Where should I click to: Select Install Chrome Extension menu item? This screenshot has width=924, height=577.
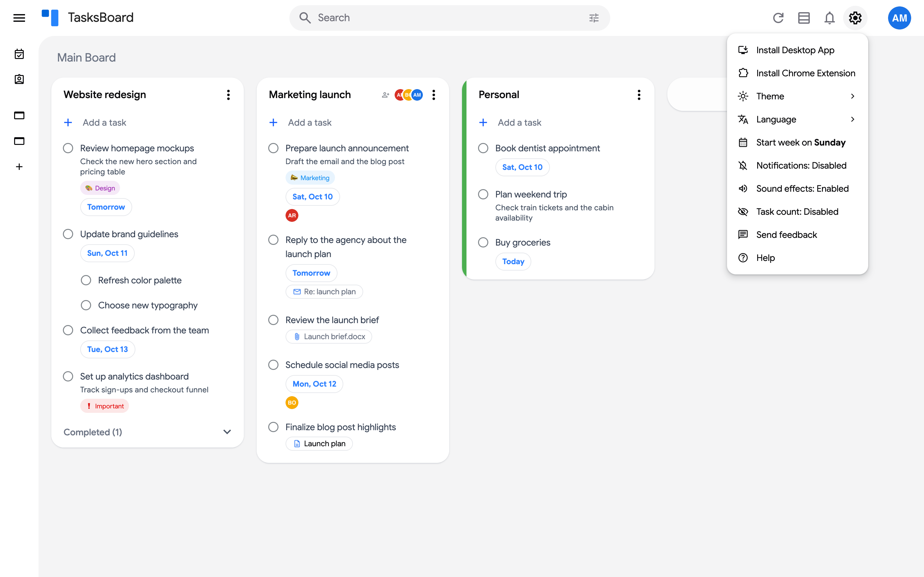[x=797, y=73]
